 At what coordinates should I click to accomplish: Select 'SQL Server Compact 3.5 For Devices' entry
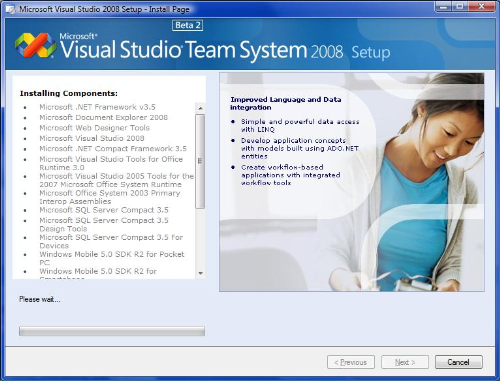coord(111,241)
